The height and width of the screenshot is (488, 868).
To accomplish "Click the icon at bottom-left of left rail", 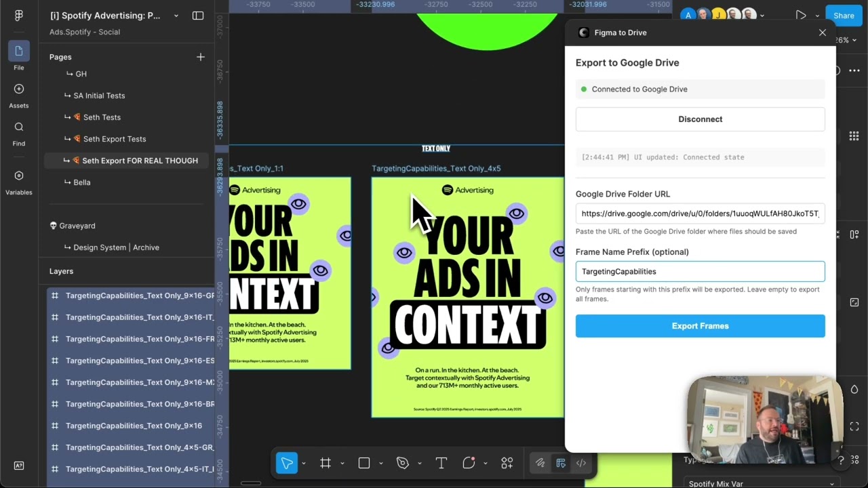I will pos(19,466).
